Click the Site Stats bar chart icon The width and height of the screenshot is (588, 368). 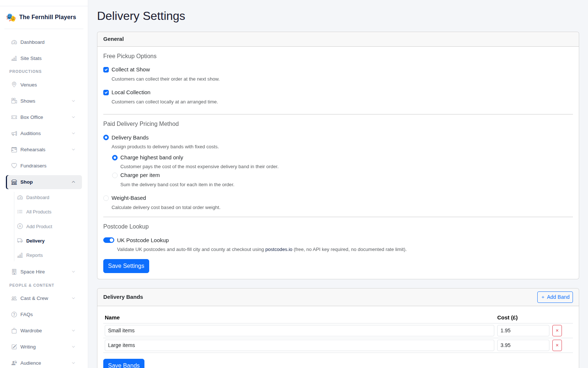click(14, 59)
